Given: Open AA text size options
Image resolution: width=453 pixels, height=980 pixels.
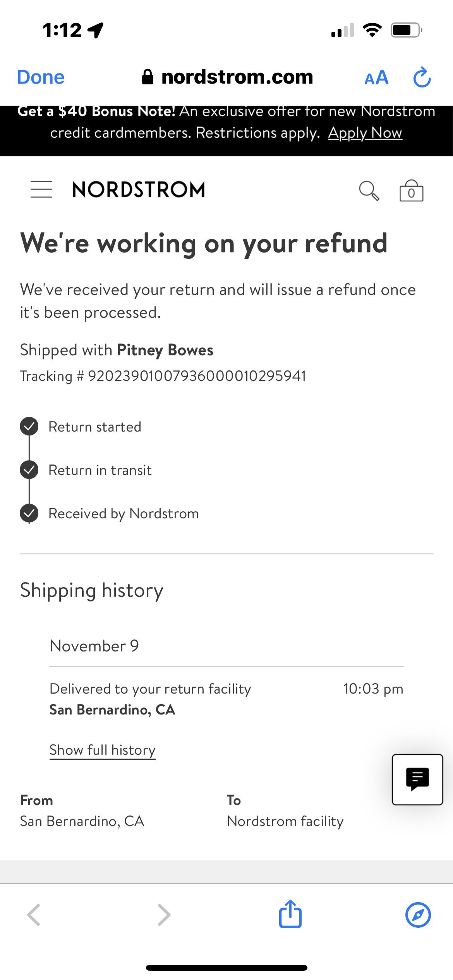Looking at the screenshot, I should tap(376, 78).
